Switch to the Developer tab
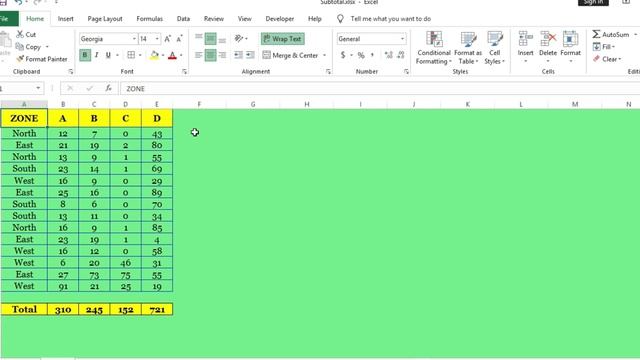This screenshot has height=360, width=640. pyautogui.click(x=280, y=19)
